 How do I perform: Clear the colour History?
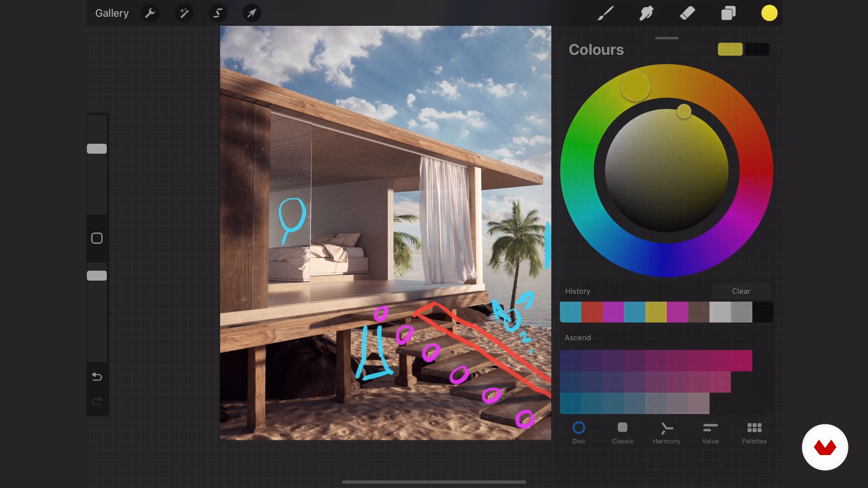(x=741, y=291)
